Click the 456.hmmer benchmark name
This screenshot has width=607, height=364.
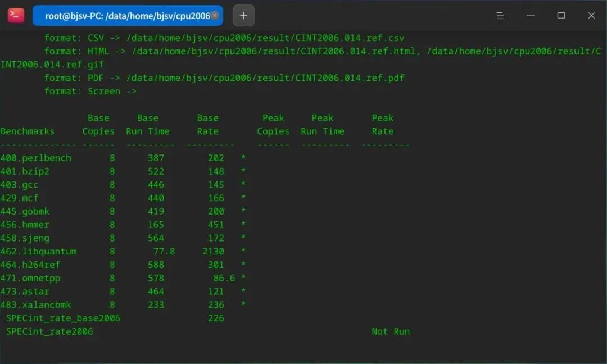25,225
